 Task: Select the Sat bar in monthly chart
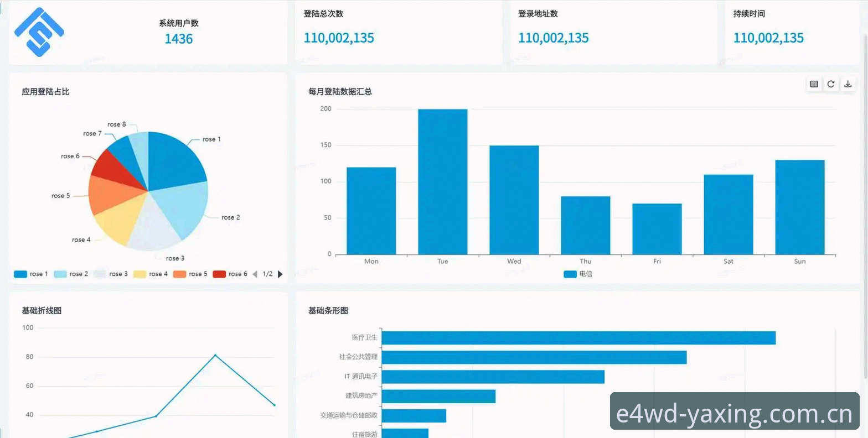pyautogui.click(x=728, y=215)
